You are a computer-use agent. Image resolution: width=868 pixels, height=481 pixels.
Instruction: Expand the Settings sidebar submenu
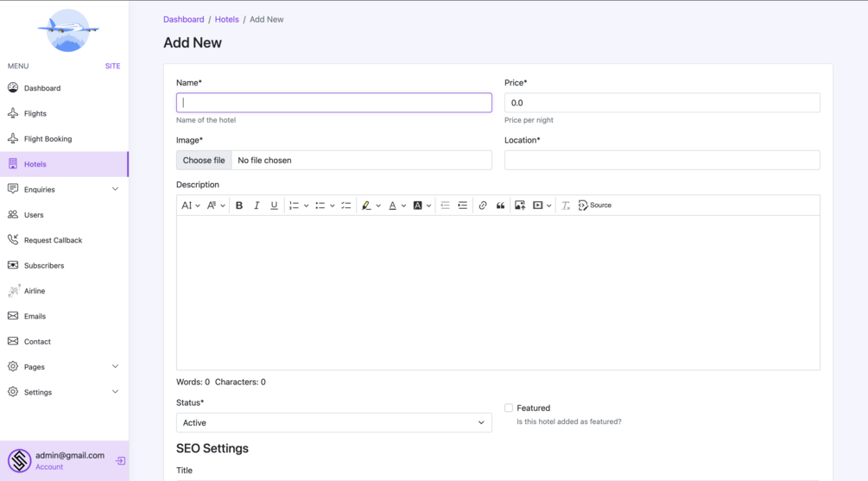point(115,392)
